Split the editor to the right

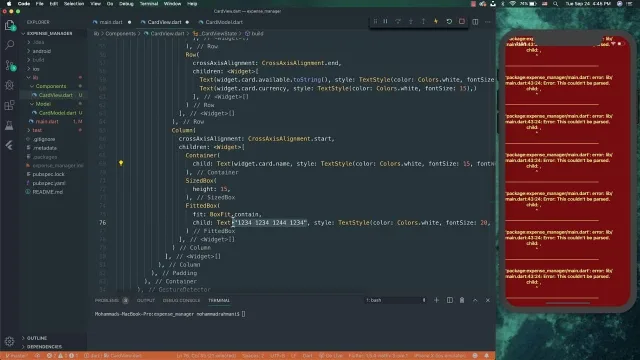(476, 22)
